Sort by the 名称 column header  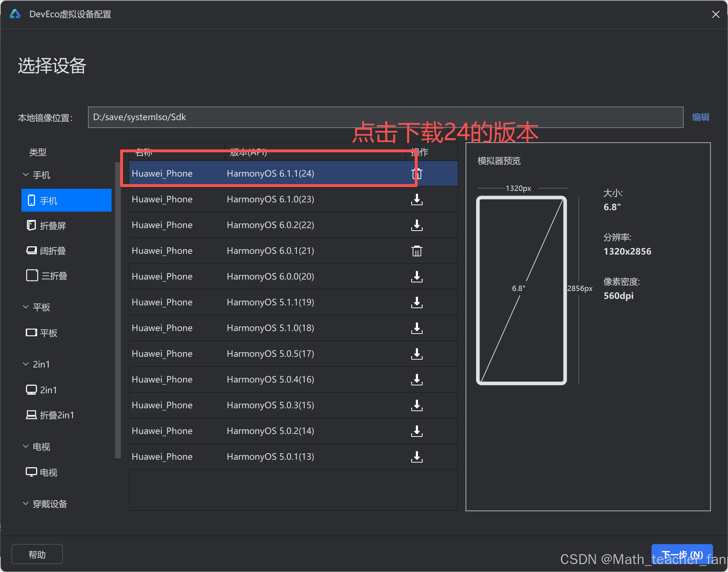pyautogui.click(x=144, y=152)
